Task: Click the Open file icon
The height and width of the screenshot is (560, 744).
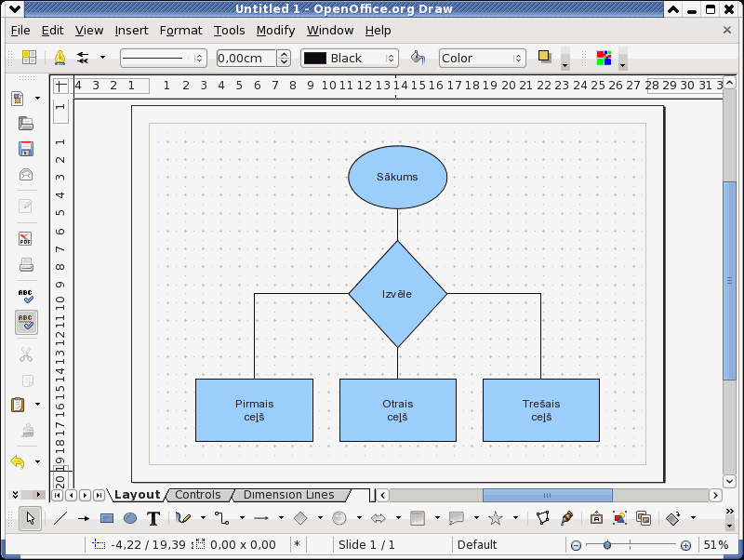Action: pyautogui.click(x=26, y=124)
